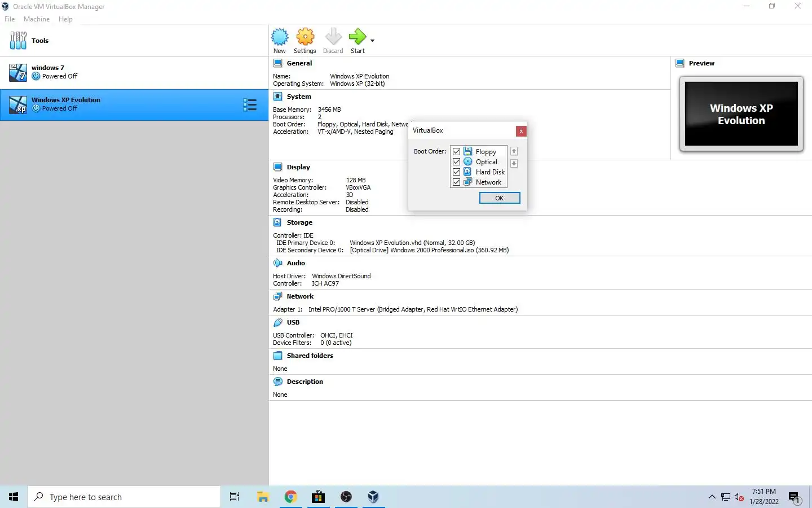Show hidden system tray icons
Image resolution: width=812 pixels, height=508 pixels.
click(712, 497)
